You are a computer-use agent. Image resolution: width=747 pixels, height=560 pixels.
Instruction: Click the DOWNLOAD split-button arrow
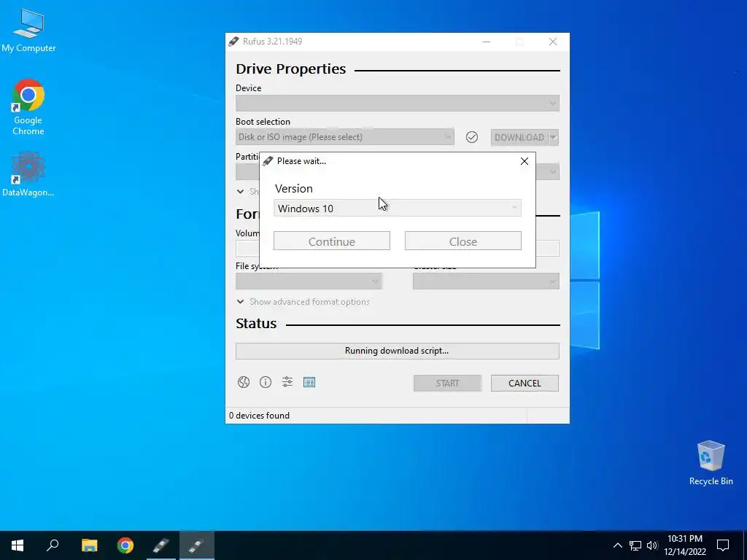553,138
